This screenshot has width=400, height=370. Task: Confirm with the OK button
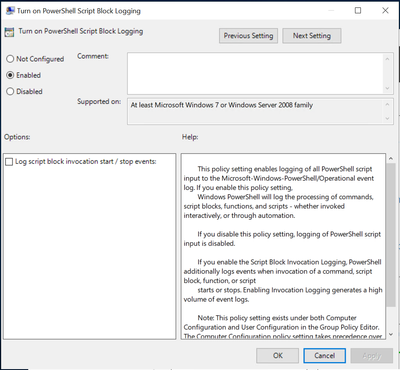coord(277,356)
